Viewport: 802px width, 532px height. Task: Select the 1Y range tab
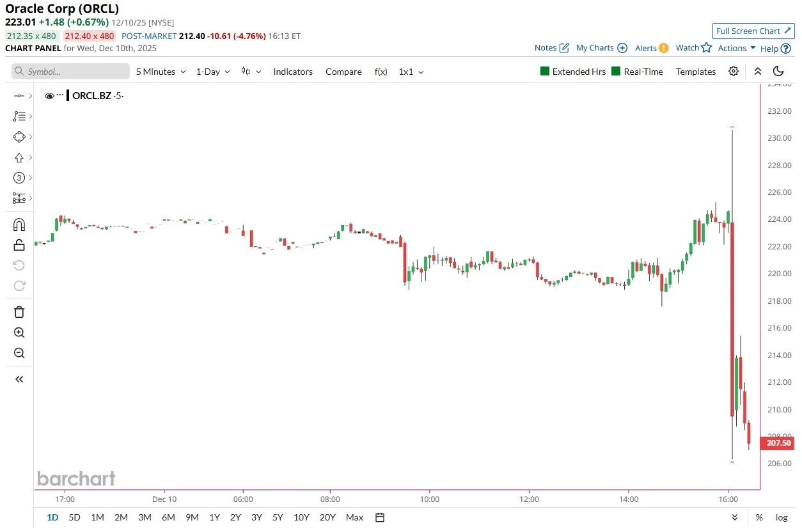(x=214, y=517)
